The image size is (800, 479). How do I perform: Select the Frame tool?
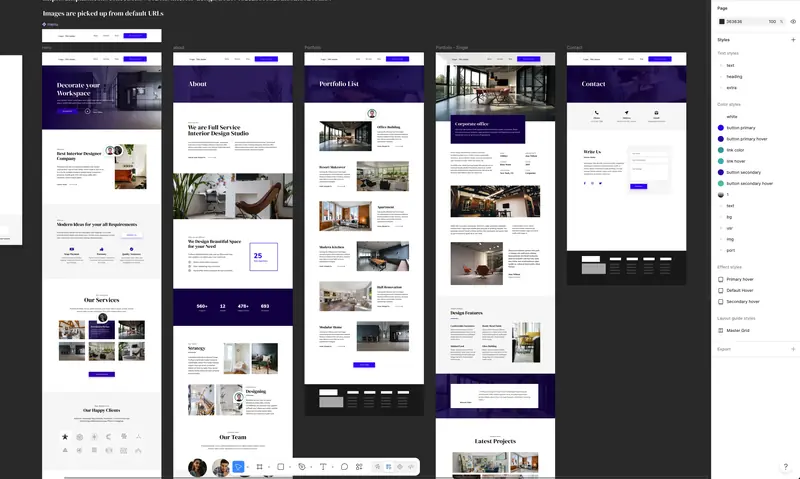[x=260, y=467]
